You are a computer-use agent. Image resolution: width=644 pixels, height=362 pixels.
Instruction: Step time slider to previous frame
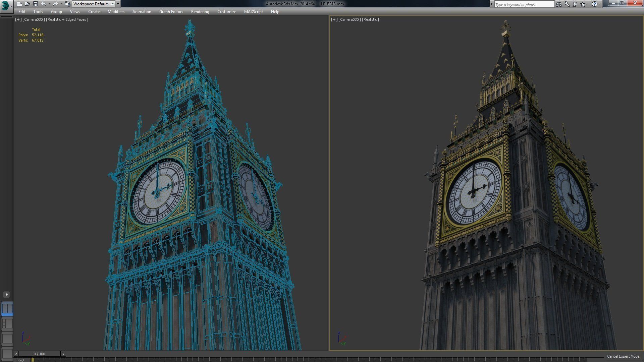(x=16, y=354)
